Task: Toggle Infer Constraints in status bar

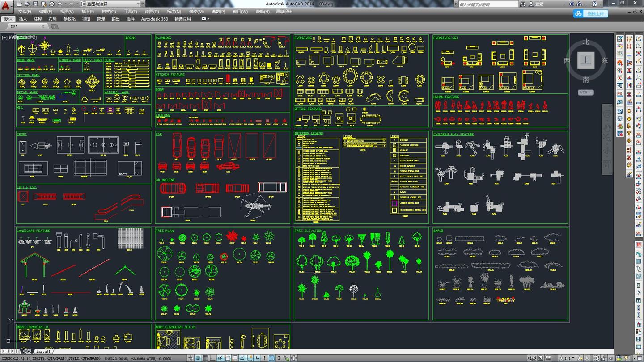Action: [191, 358]
